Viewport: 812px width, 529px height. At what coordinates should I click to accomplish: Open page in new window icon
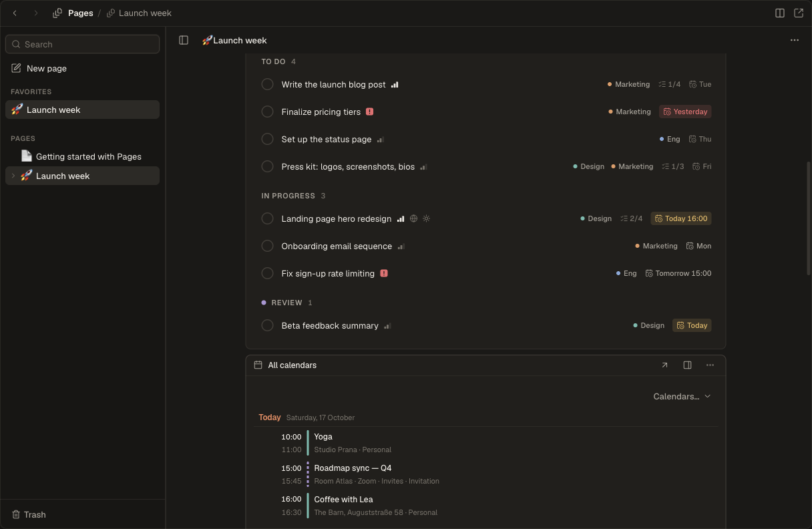798,13
